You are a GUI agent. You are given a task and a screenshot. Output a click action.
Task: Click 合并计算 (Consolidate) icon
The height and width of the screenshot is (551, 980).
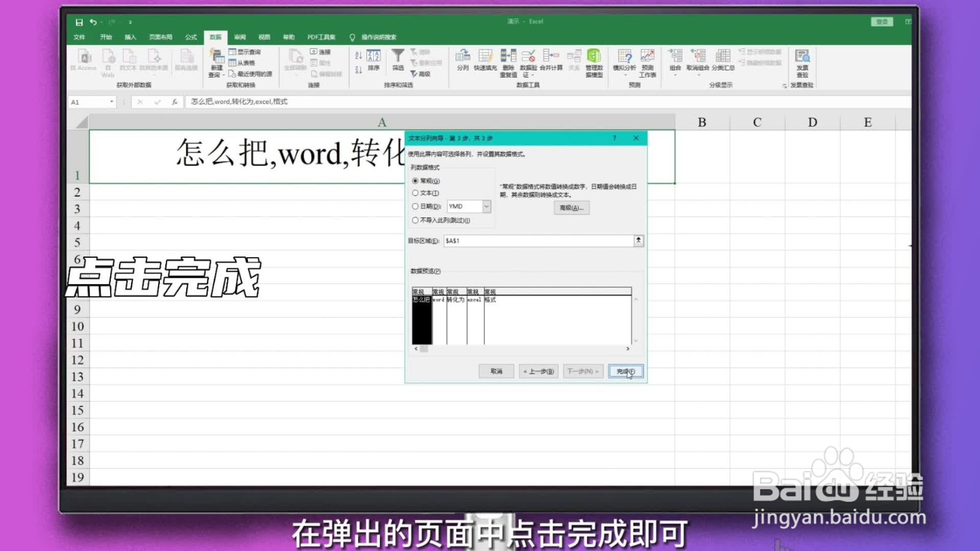pyautogui.click(x=551, y=56)
